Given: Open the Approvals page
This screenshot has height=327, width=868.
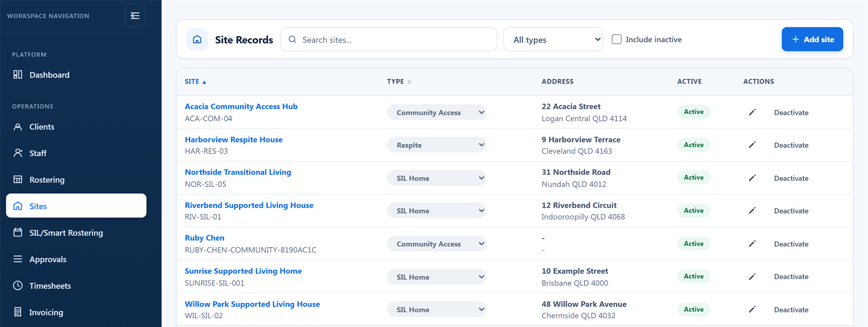Looking at the screenshot, I should 76,259.
